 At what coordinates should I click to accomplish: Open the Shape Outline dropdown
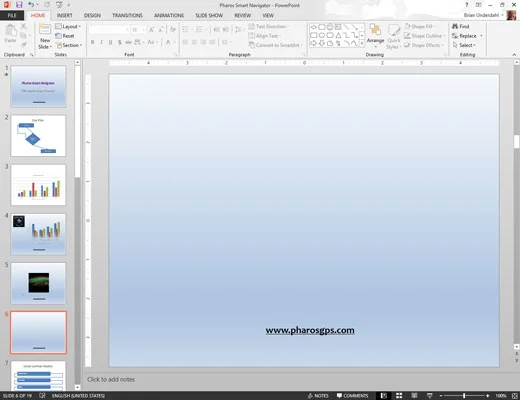425,36
